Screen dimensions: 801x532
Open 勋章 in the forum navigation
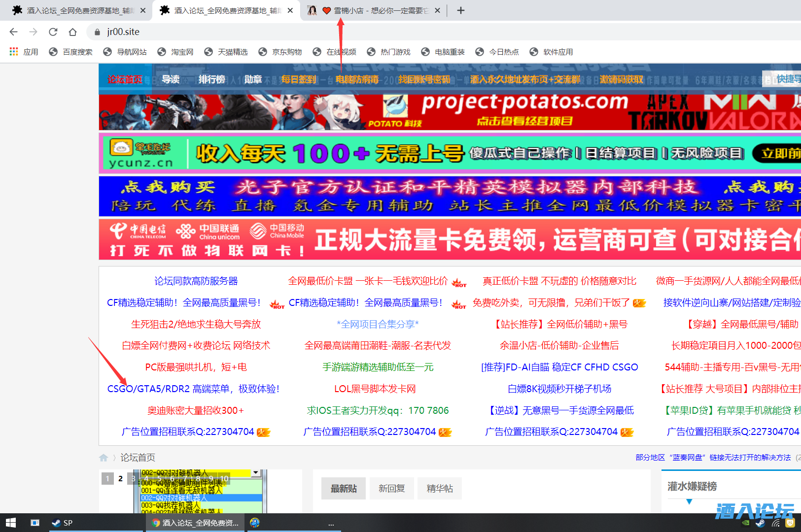coord(253,79)
